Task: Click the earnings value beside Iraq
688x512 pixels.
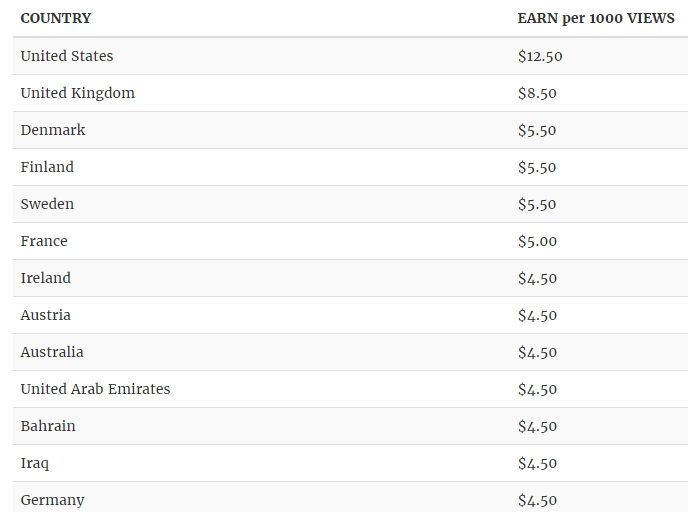Action: click(537, 463)
